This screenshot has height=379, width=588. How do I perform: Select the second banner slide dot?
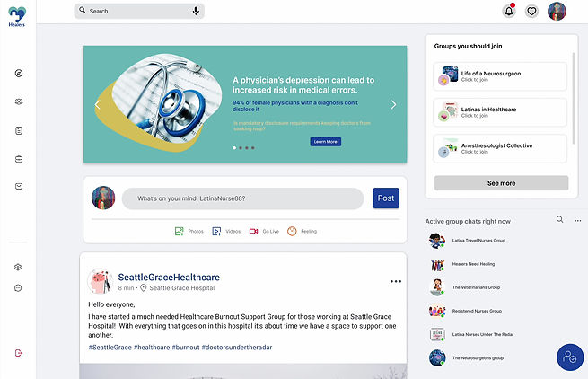tap(241, 148)
